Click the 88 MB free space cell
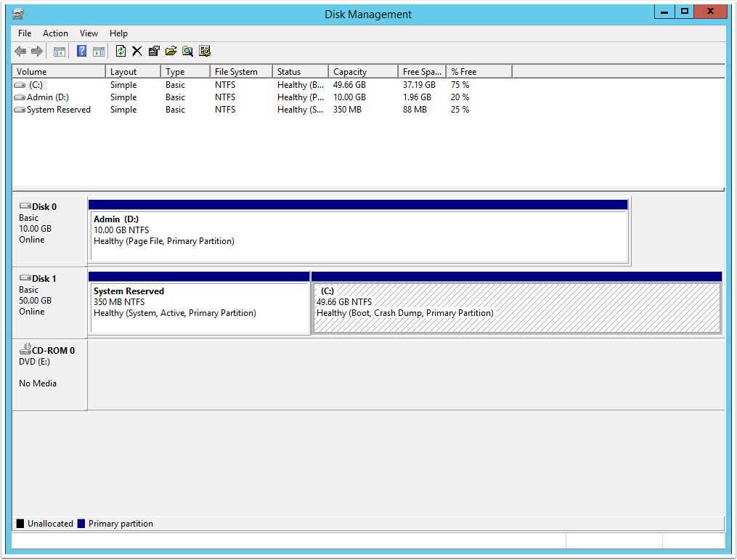 point(415,110)
